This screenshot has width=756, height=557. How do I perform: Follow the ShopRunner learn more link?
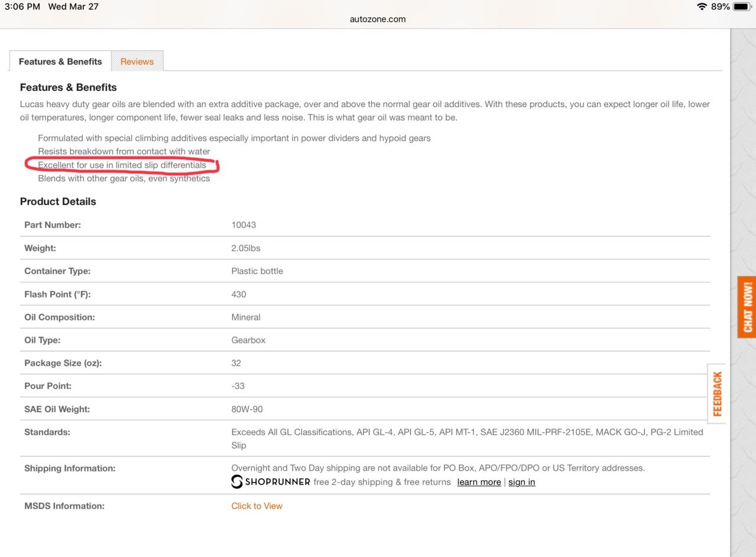click(479, 482)
